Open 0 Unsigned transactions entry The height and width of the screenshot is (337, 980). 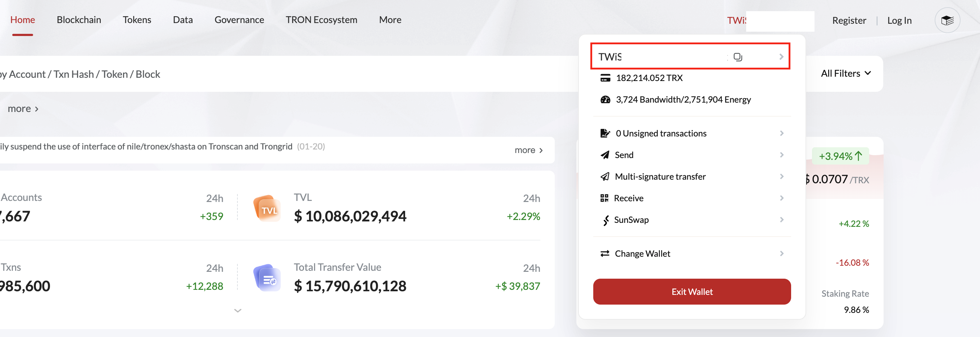pos(692,133)
